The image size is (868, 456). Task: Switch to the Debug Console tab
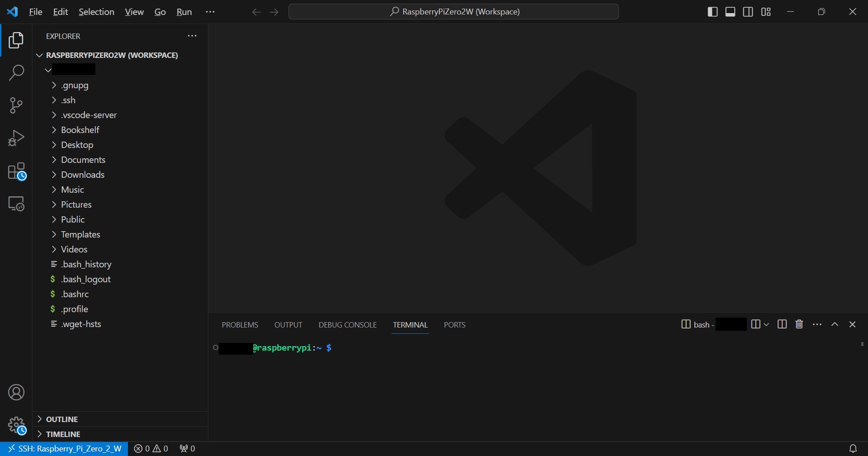347,324
